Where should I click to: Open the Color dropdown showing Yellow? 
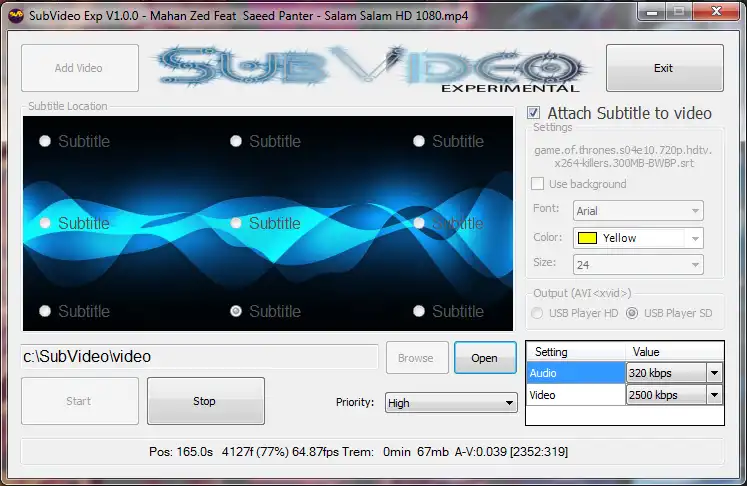[638, 238]
